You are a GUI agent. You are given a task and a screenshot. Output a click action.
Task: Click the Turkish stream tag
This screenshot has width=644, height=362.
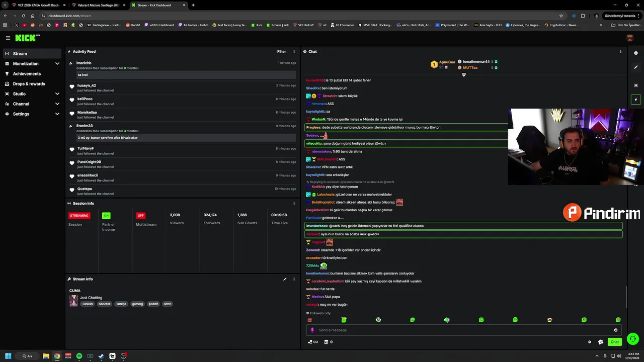point(88,304)
